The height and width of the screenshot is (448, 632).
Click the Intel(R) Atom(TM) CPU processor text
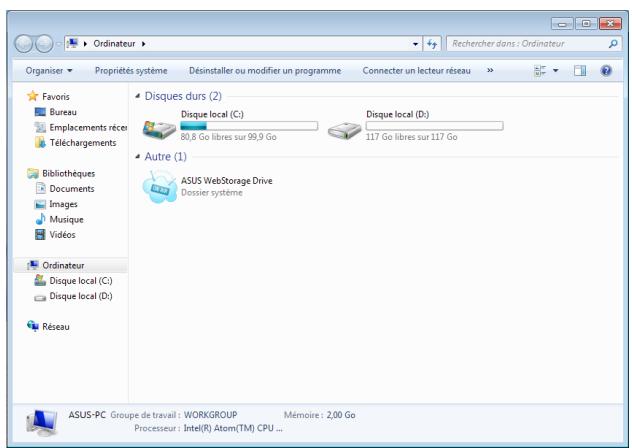(233, 428)
